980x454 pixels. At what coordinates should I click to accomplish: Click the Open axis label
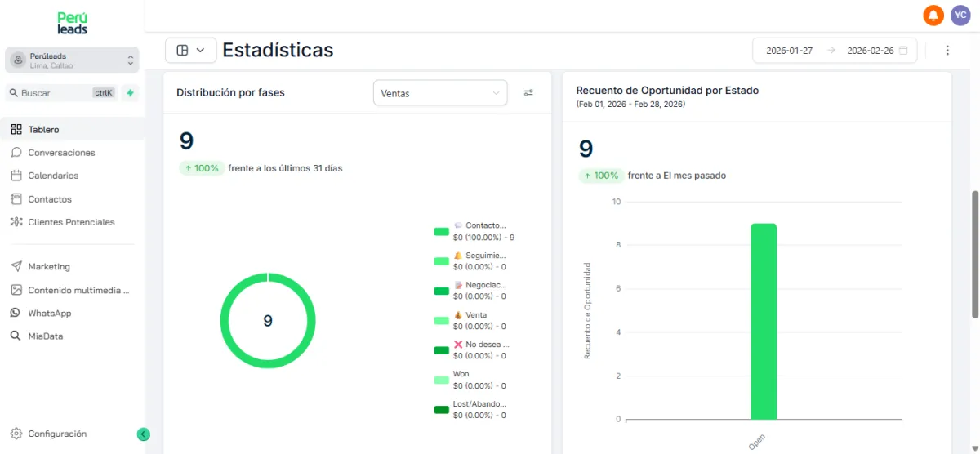[757, 442]
